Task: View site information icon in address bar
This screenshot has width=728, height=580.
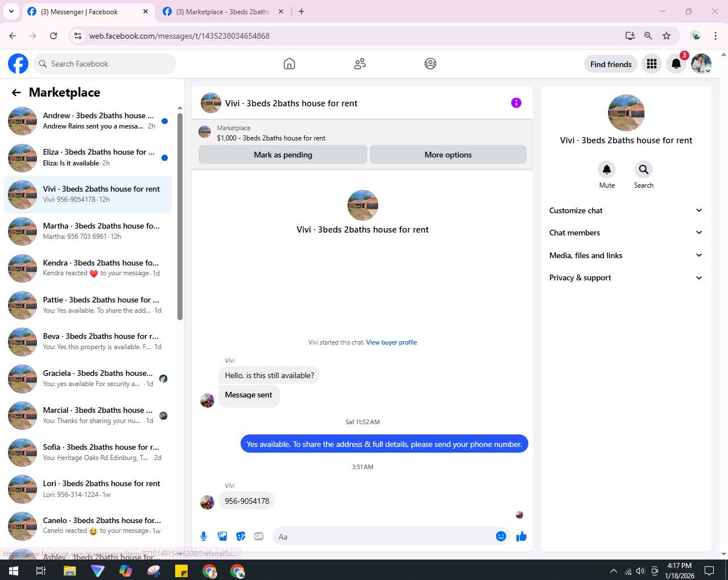Action: tap(78, 36)
